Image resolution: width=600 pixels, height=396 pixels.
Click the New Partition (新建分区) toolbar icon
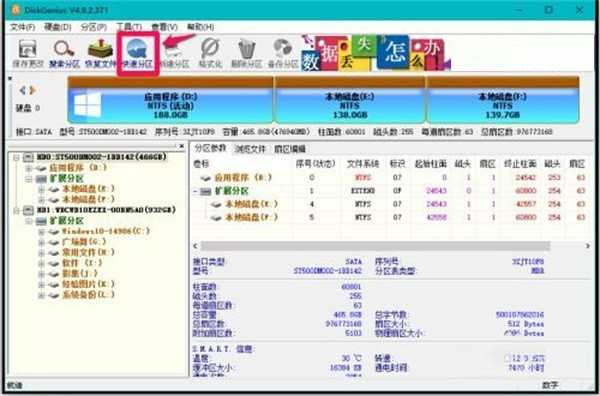174,54
